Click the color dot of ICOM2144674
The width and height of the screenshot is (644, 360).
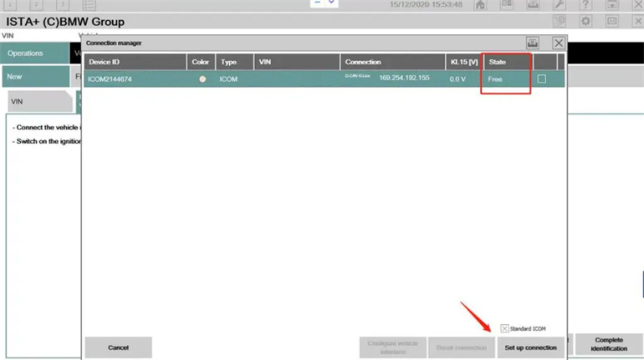(x=202, y=79)
